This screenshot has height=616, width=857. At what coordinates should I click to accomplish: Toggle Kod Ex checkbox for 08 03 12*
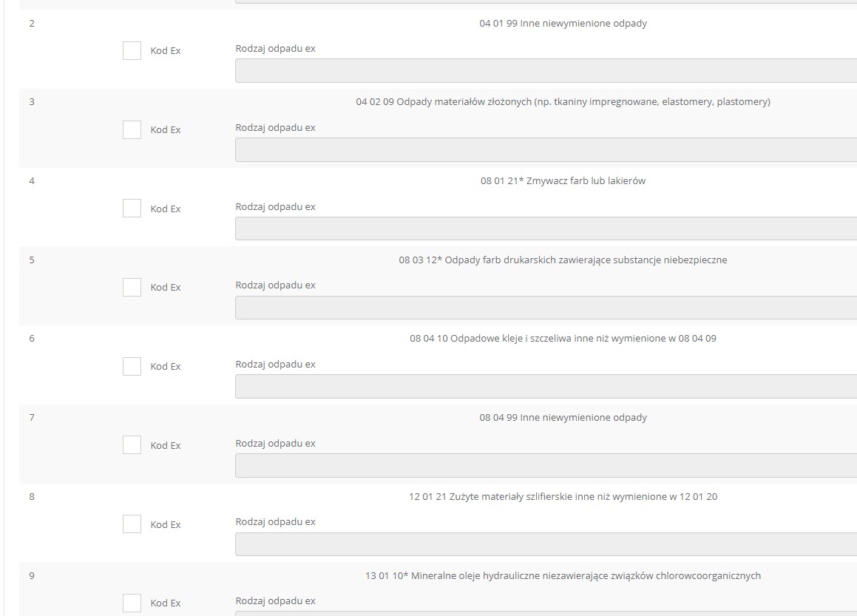(132, 288)
